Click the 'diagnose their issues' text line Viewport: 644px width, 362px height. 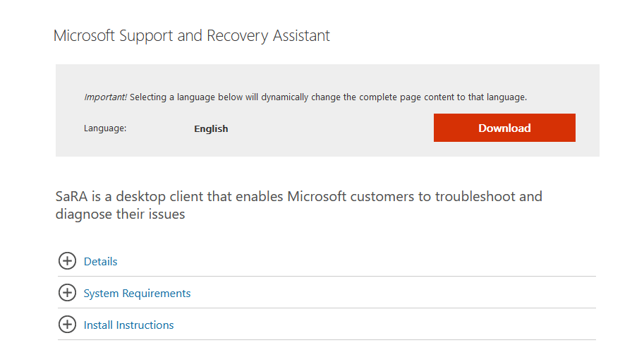120,214
